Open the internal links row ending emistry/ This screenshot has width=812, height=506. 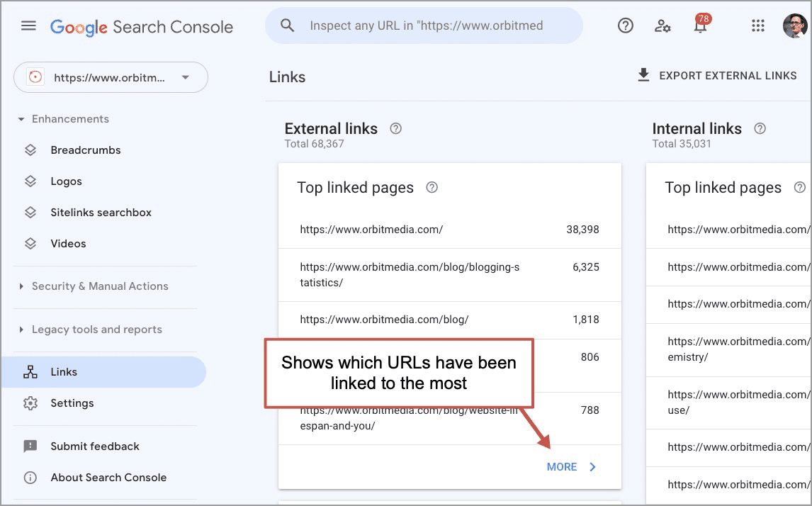[728, 349]
